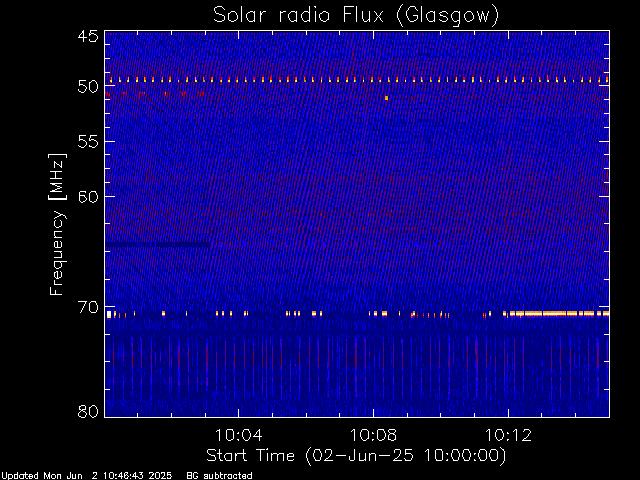Viewport: 640px width, 480px height.
Task: Click the 80 frequency tick label
Action: coord(88,411)
